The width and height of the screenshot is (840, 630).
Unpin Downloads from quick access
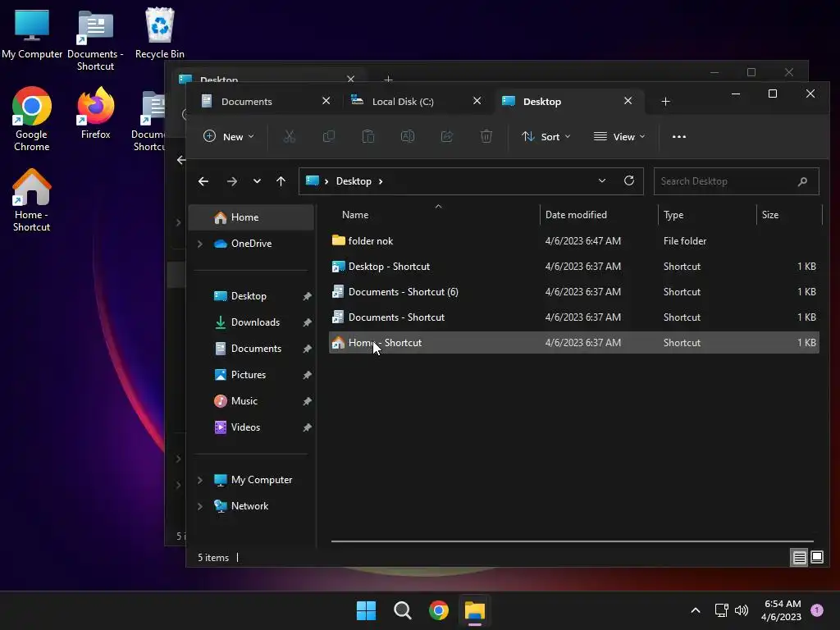coord(307,322)
